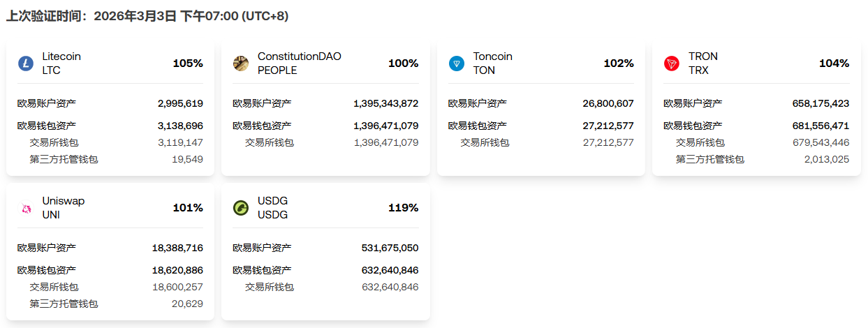Click Litecoin's 105% reserve ratio
The height and width of the screenshot is (328, 868).
pyautogui.click(x=188, y=64)
